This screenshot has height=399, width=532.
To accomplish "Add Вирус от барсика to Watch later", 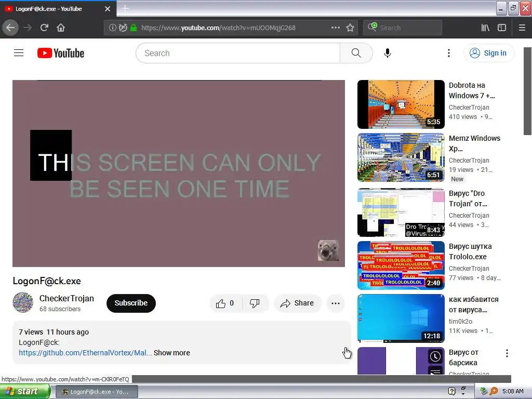I will pos(435,356).
